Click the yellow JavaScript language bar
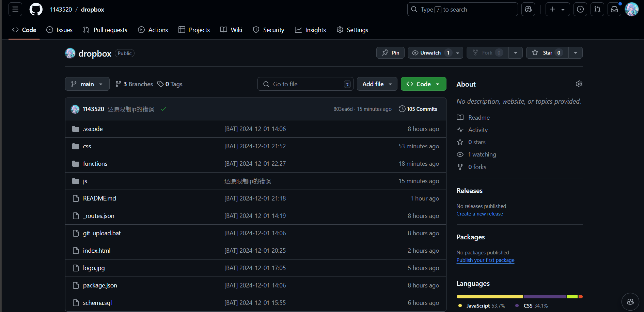This screenshot has width=644, height=312. point(489,297)
